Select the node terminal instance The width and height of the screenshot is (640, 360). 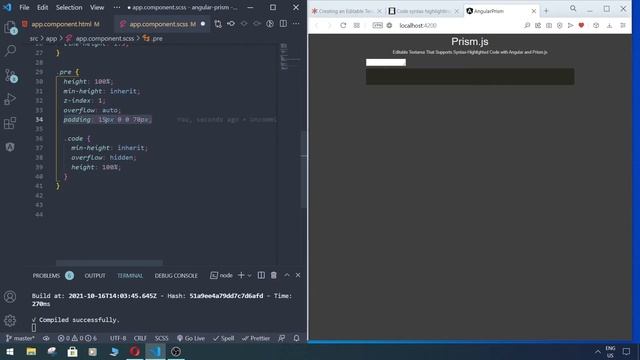(x=221, y=276)
